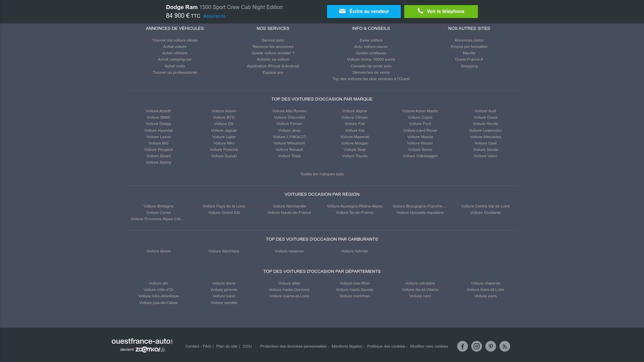This screenshot has width=644, height=362.
Task: Open Politique des cookies link
Action: 386,346
